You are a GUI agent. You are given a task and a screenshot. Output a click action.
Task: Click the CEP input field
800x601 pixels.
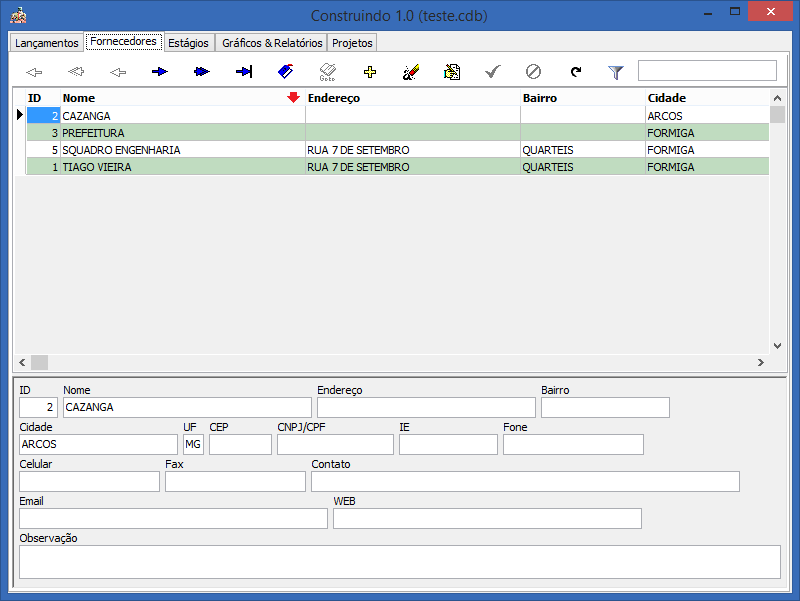coord(240,444)
